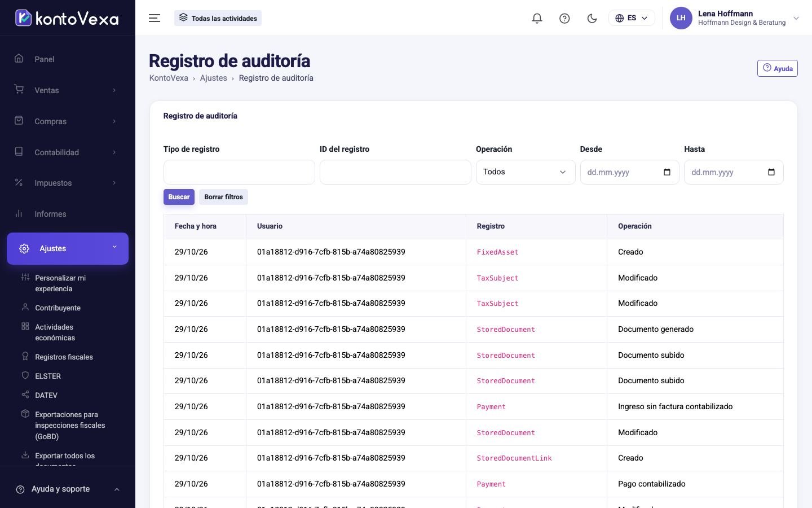Open the ES language dropdown
Viewport: 812px width, 508px height.
click(x=632, y=18)
